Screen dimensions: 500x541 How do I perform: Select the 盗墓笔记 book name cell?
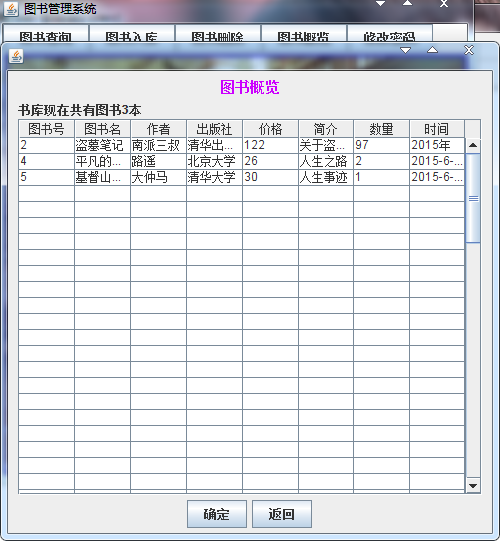pyautogui.click(x=102, y=145)
